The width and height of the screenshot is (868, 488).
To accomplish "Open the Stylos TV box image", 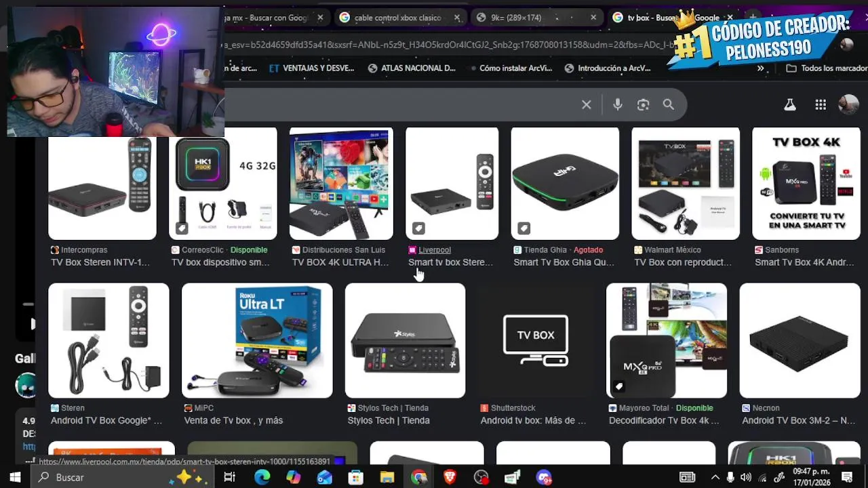I will 405,340.
